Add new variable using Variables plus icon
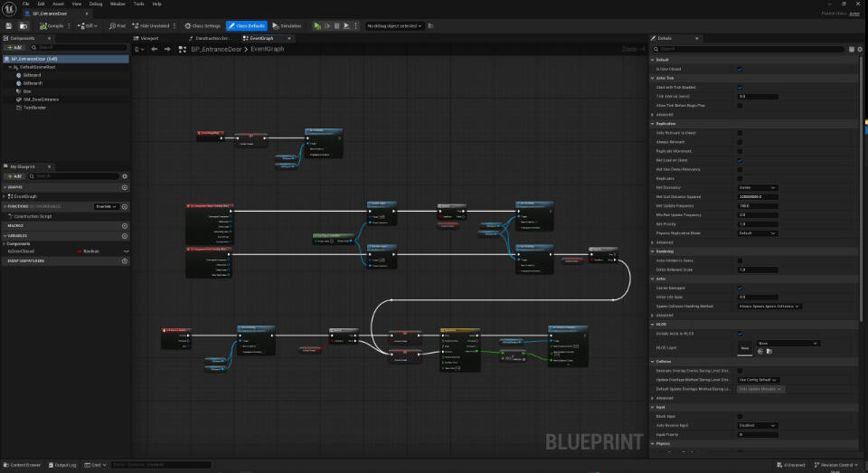Image resolution: width=868 pixels, height=473 pixels. coord(125,236)
